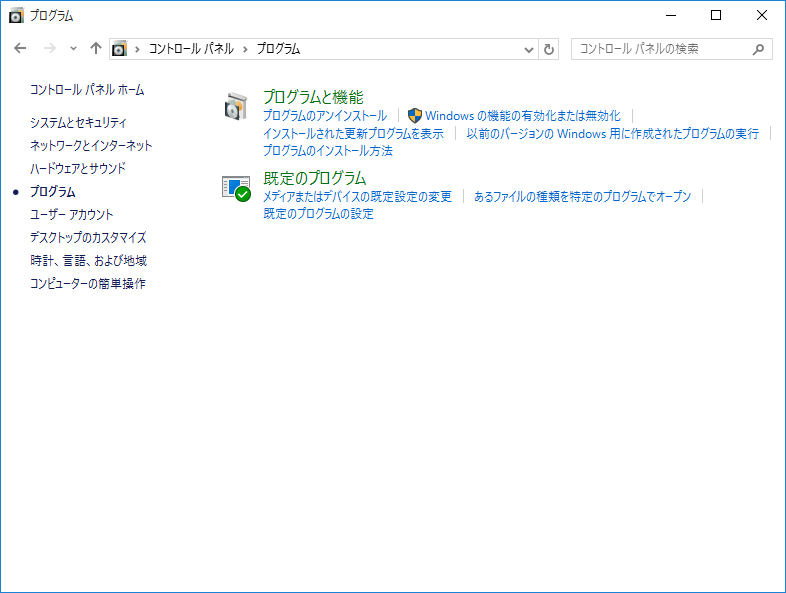Click the Forward arrow navigation button

tap(50, 49)
